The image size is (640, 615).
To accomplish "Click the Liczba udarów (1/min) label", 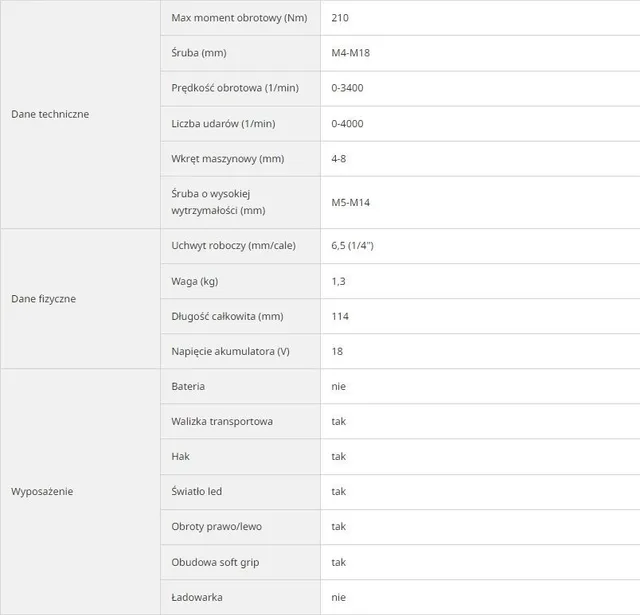I will 223,124.
